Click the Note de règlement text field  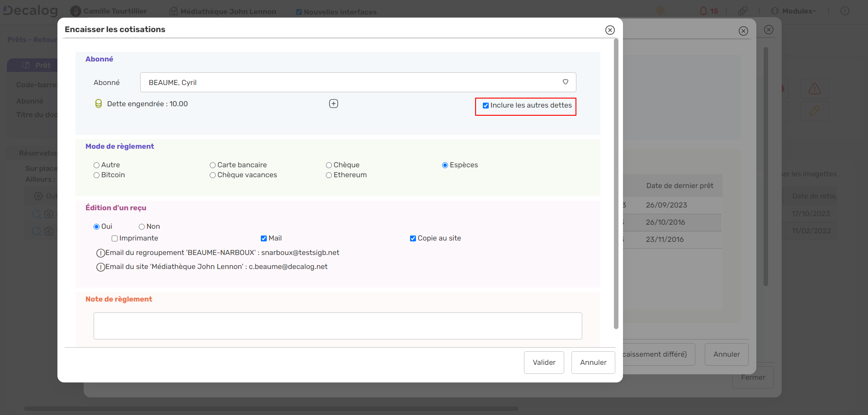click(338, 326)
